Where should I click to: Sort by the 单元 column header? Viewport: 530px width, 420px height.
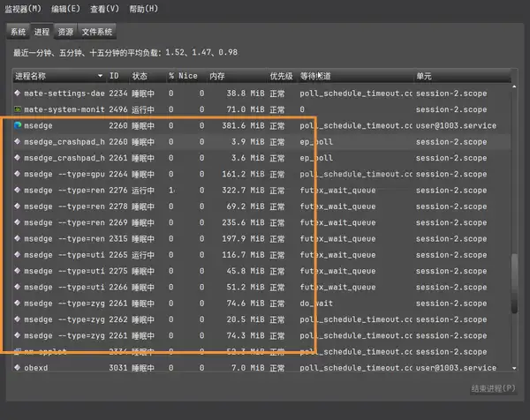(x=462, y=76)
